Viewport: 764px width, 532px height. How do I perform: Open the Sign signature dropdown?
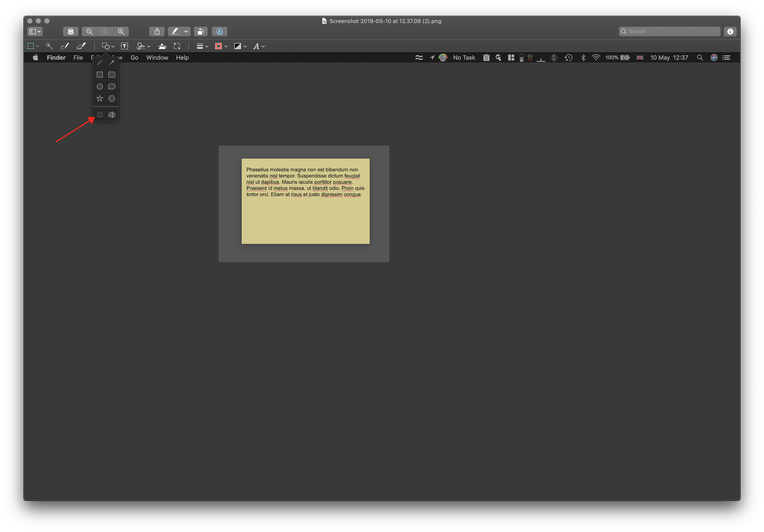click(143, 46)
